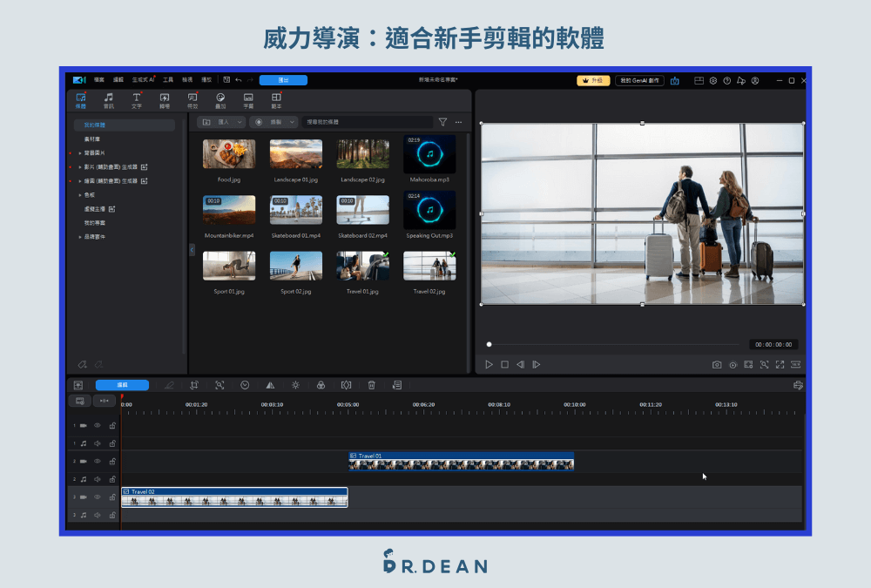Image resolution: width=871 pixels, height=588 pixels.
Task: Click the blue 匯出 export button
Action: click(x=283, y=80)
